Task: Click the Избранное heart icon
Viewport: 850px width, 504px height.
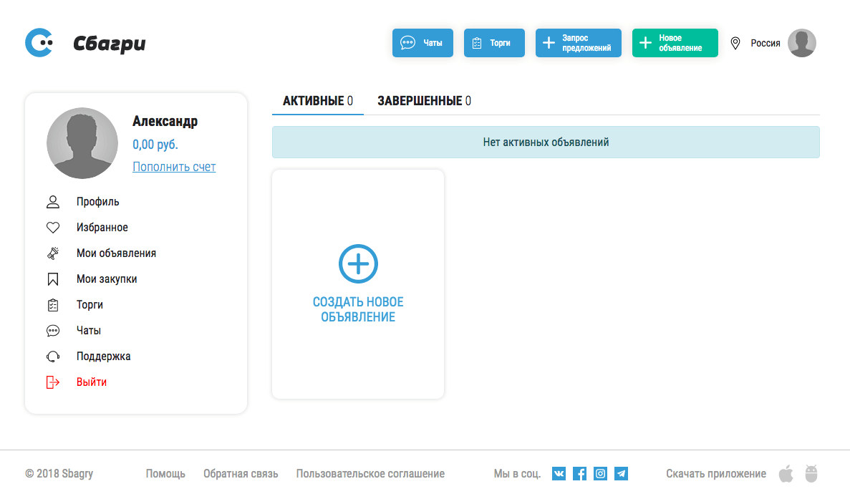Action: tap(52, 228)
